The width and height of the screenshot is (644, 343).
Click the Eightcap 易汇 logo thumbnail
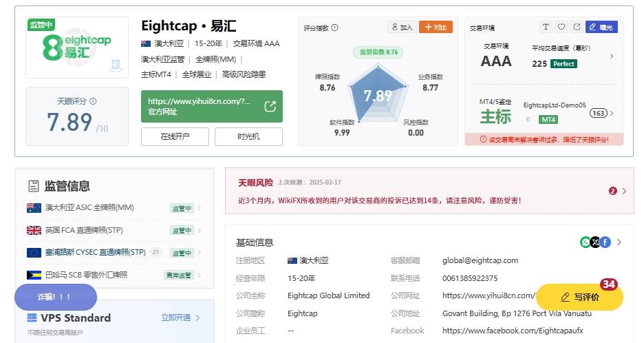(77, 48)
